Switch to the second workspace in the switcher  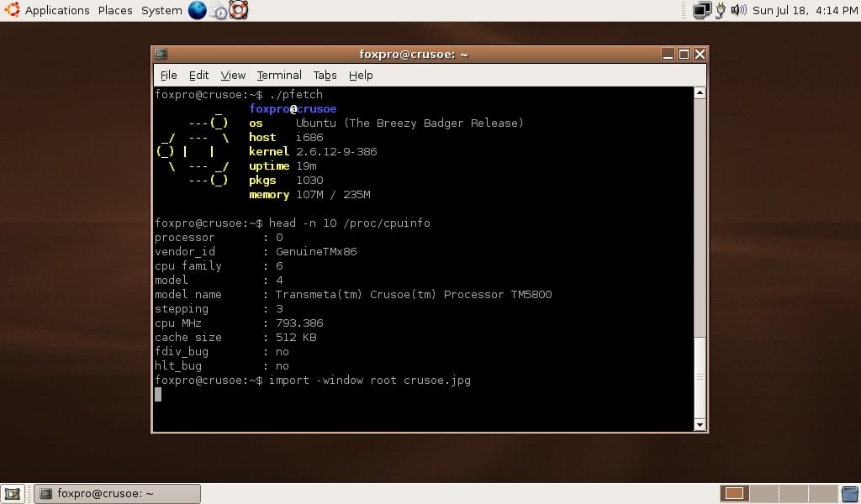click(x=763, y=493)
